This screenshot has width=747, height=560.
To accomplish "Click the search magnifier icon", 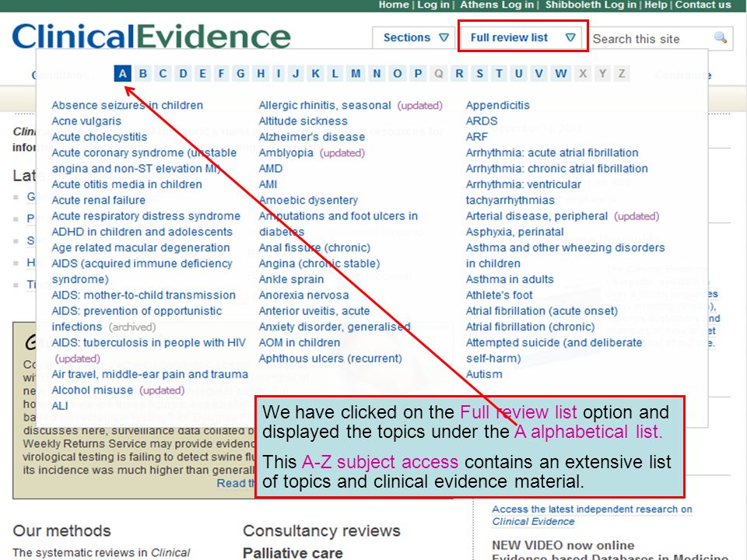I will (721, 37).
